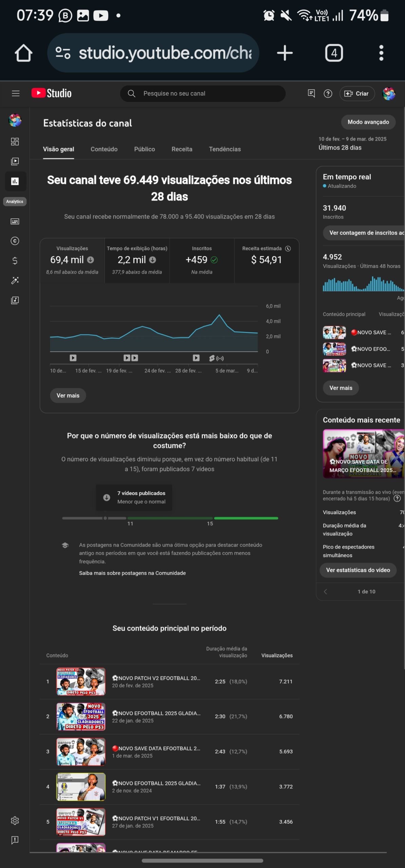
Task: Open Audio library via sidebar music icon
Action: pos(15,300)
